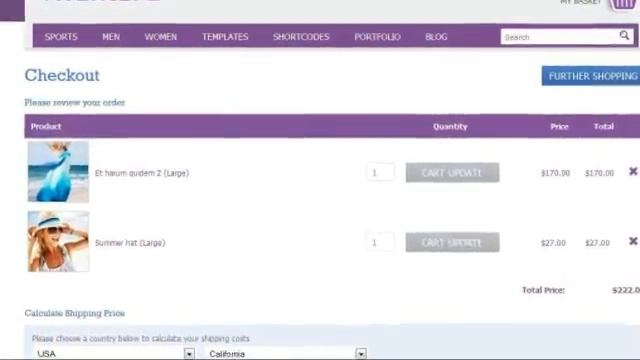
Task: Remove Summer hat from cart
Action: 633,241
